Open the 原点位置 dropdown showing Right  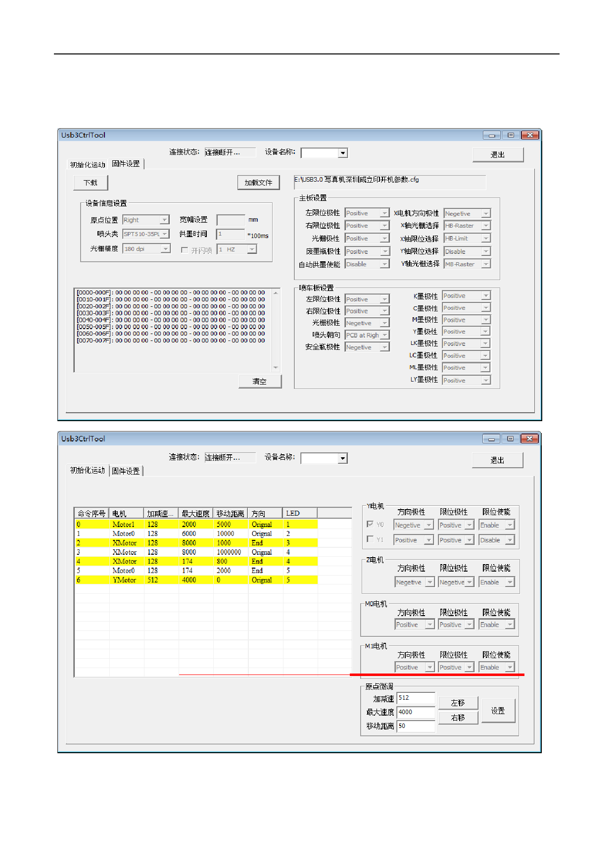[x=146, y=220]
